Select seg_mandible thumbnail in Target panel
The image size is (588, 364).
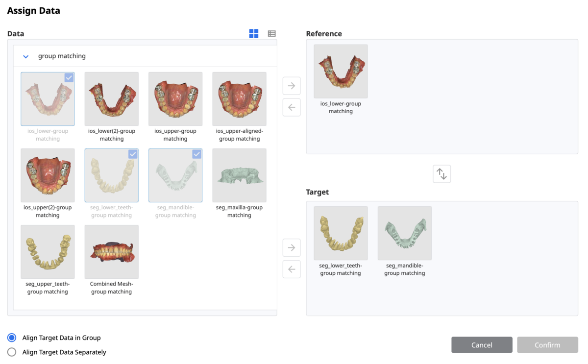tap(405, 233)
